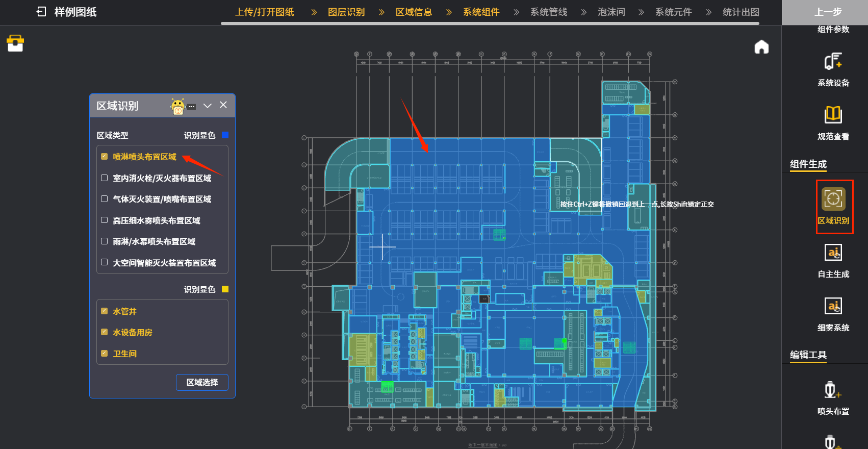Click the toolbox icon at top left
The image size is (868, 449).
click(15, 43)
